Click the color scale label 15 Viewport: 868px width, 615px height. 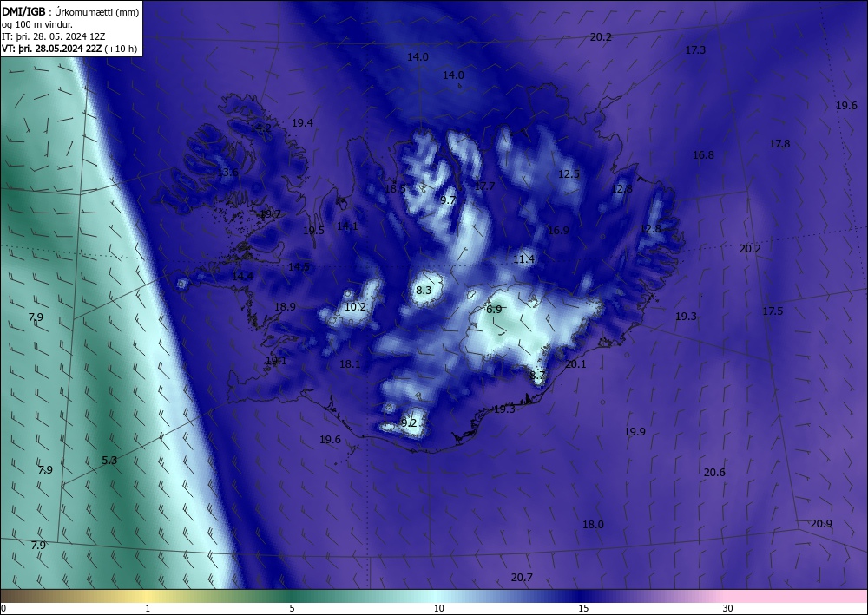coord(583,608)
